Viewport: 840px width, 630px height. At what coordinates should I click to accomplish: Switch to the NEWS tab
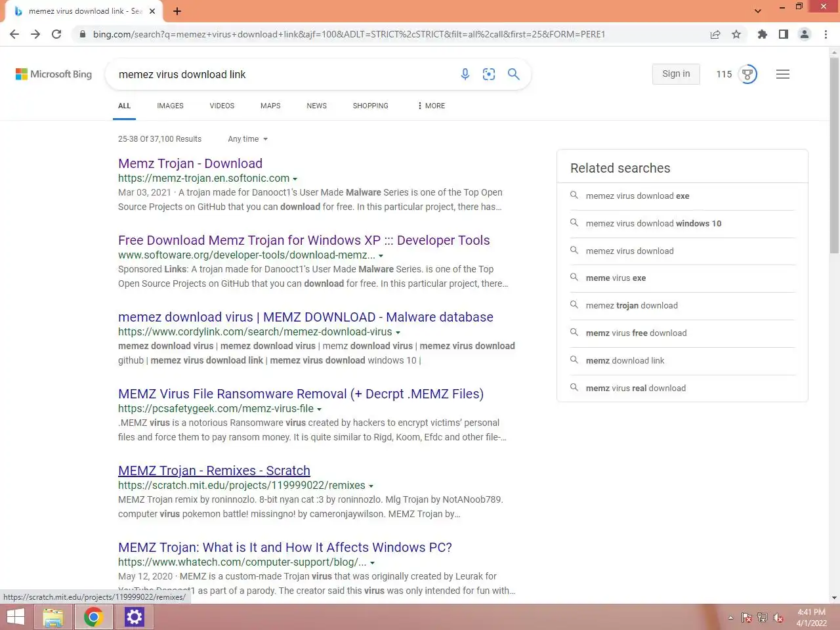point(316,106)
